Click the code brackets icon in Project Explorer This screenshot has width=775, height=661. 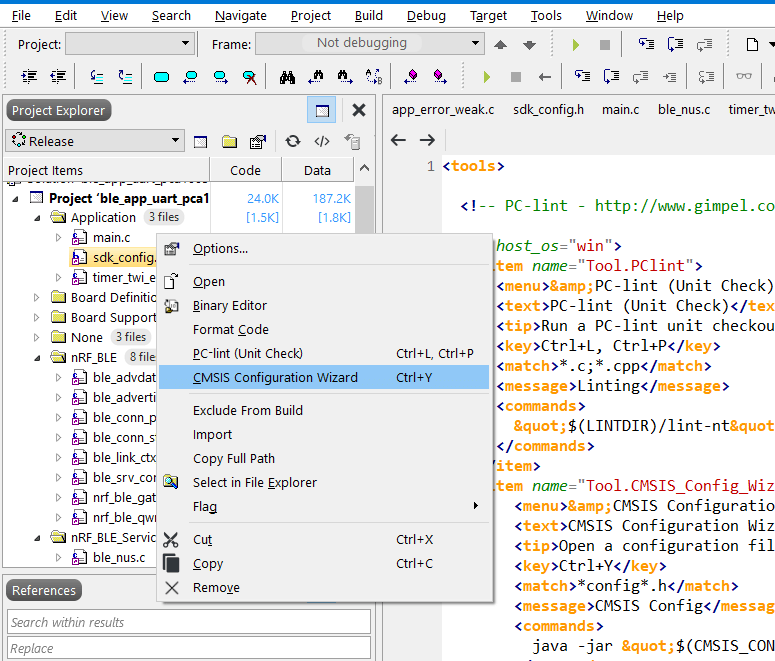322,142
